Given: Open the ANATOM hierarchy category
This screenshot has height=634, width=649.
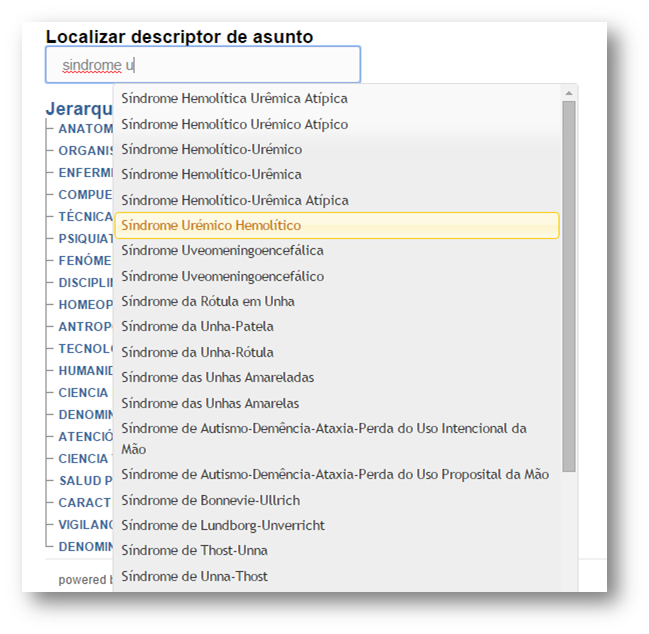Looking at the screenshot, I should (x=86, y=129).
